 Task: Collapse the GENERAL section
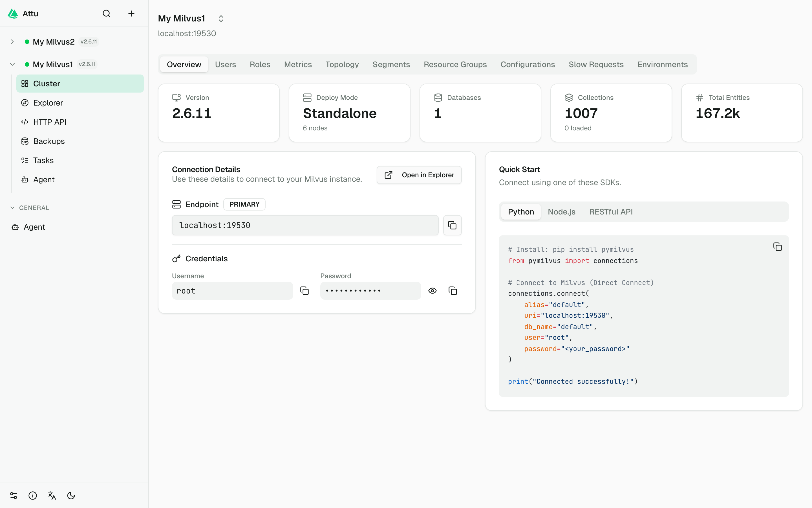tap(12, 208)
